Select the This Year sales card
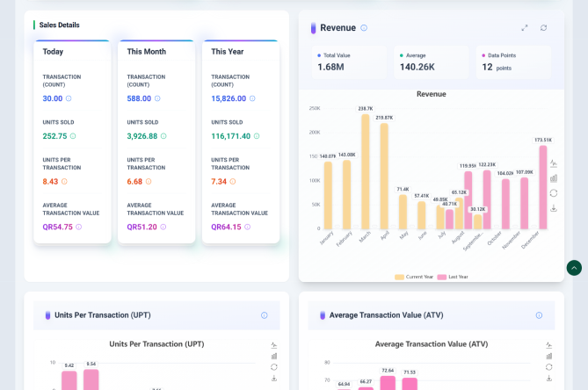This screenshot has height=390, width=588. (241, 141)
